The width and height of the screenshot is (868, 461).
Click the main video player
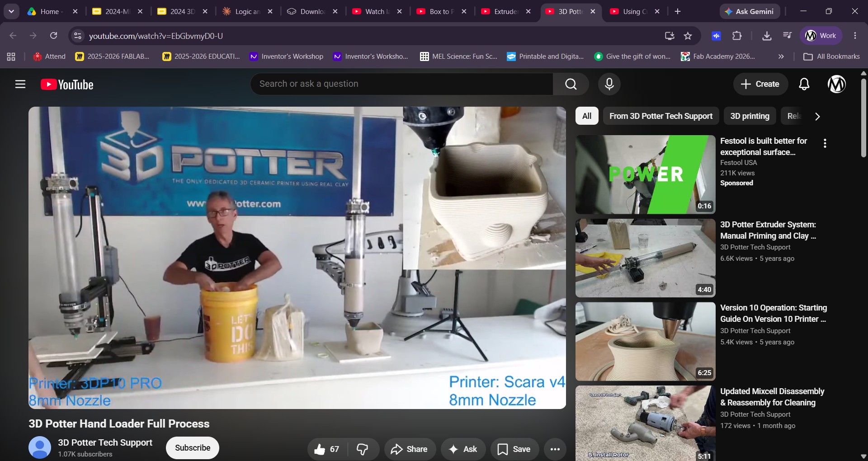point(297,258)
